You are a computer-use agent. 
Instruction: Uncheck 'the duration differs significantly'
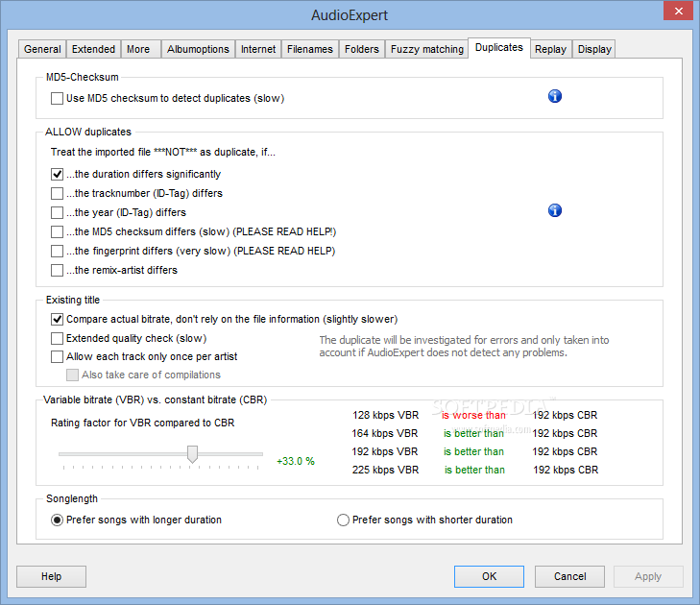pyautogui.click(x=58, y=174)
